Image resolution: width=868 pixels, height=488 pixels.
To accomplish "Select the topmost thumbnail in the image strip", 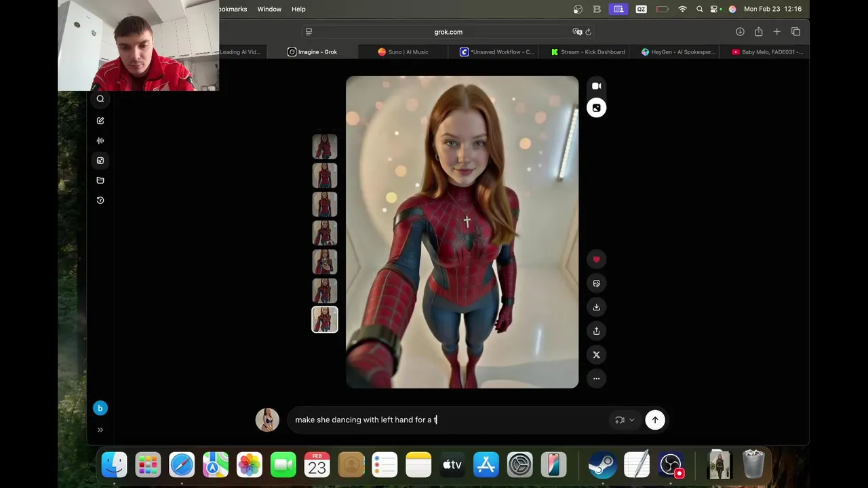I will (x=325, y=147).
